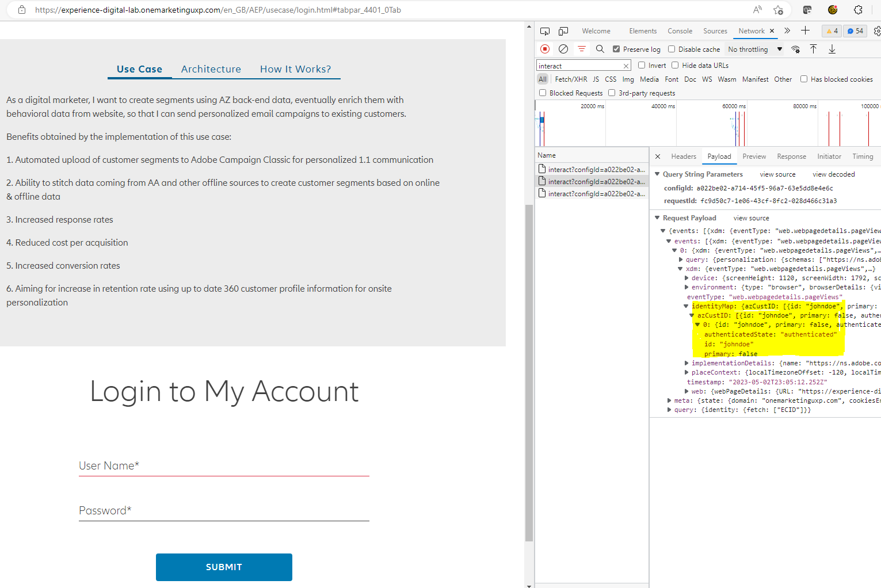Click the page vertical scrollbar thumb
The image size is (881, 588).
click(529, 373)
